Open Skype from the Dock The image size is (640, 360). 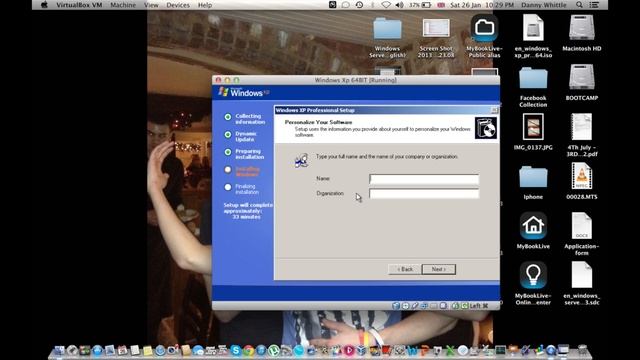point(236,350)
